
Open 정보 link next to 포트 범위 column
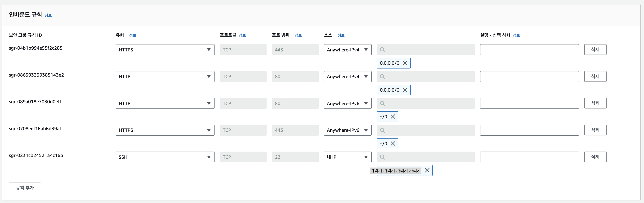pos(298,35)
